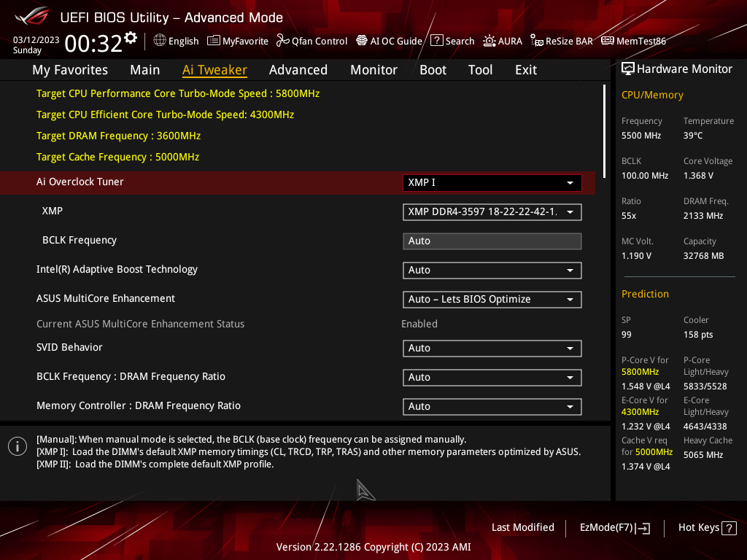
Task: Click the EzMode exit arrow icon
Action: tap(643, 528)
